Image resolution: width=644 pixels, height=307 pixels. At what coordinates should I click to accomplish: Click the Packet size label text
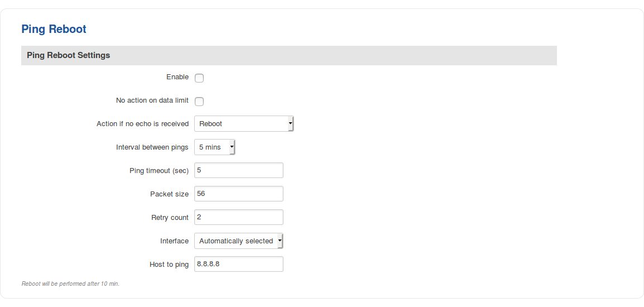169,194
